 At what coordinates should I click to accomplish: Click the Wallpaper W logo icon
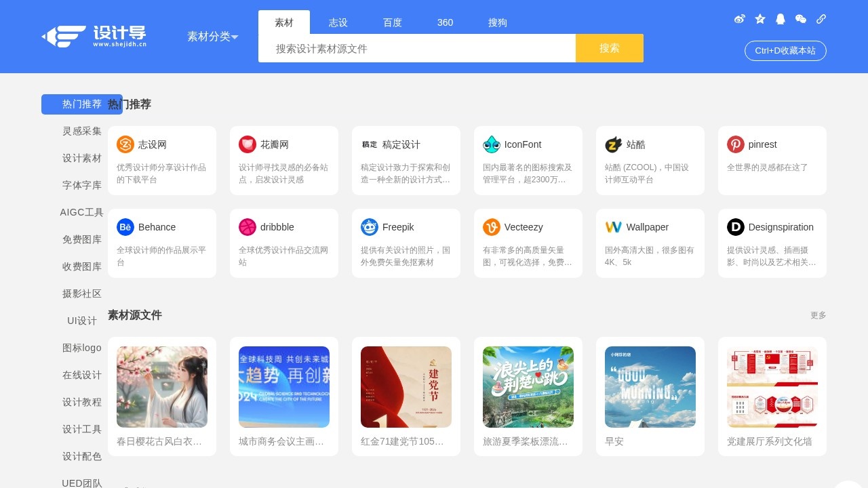[614, 227]
